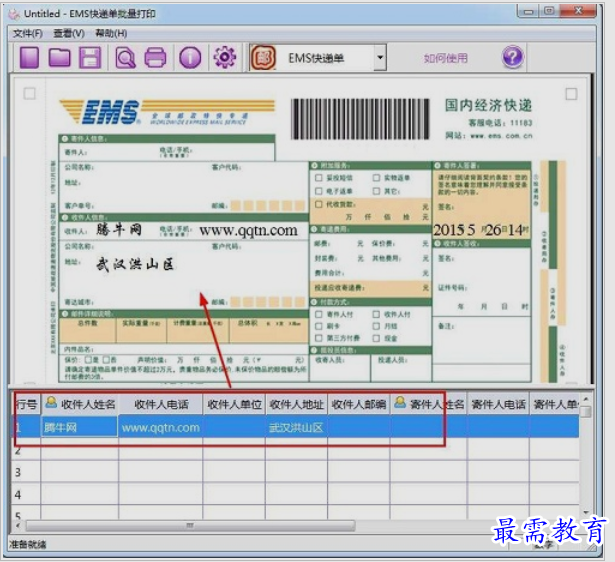Screen dimensions: 615x562
Task: Select the cell containing 腾牛网
Action: click(79, 427)
